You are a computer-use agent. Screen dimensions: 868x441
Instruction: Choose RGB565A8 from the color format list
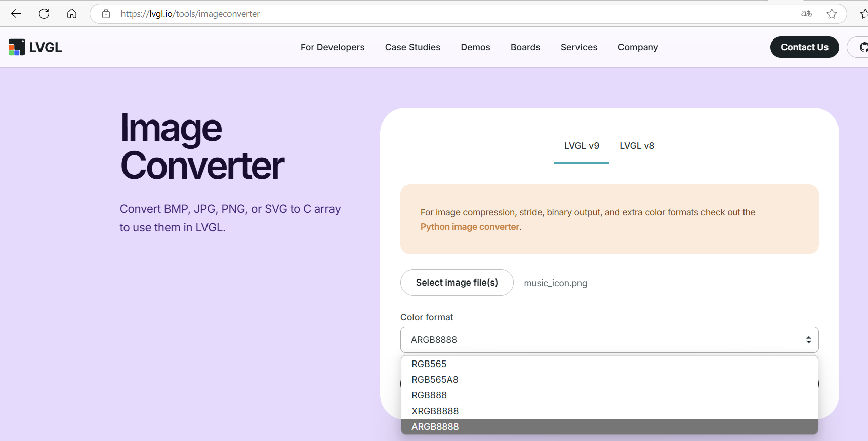pos(609,380)
